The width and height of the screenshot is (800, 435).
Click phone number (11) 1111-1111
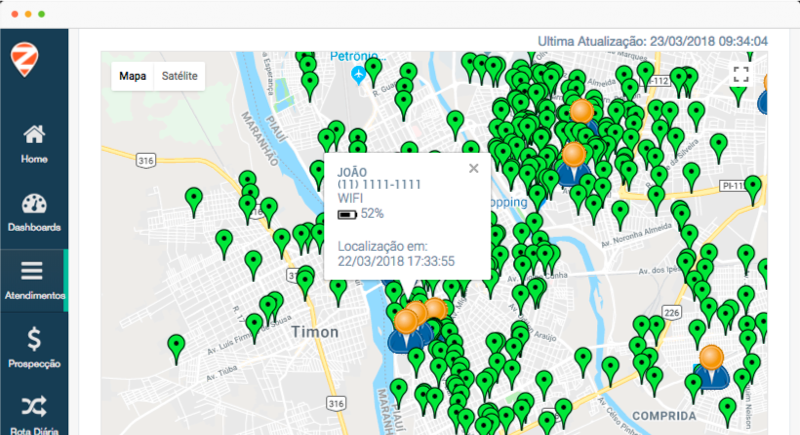[379, 185]
